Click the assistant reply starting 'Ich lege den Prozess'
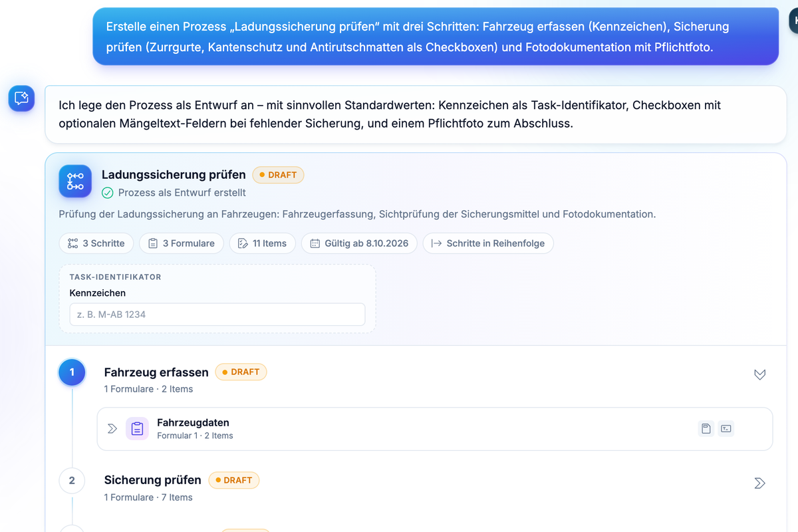This screenshot has width=798, height=532. coord(416,114)
